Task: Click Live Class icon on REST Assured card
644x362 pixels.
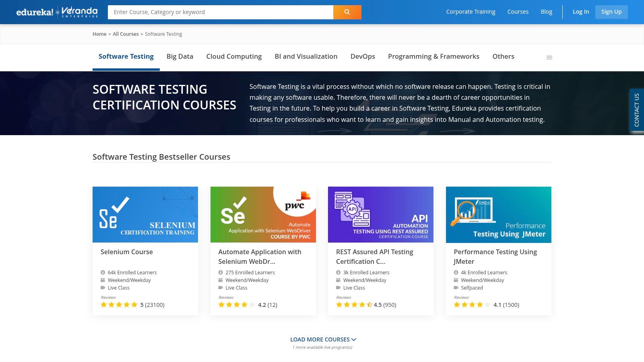Action: pyautogui.click(x=338, y=288)
